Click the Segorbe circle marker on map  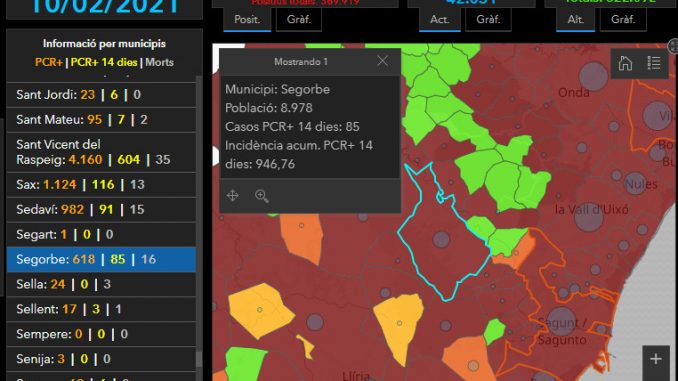point(441,239)
